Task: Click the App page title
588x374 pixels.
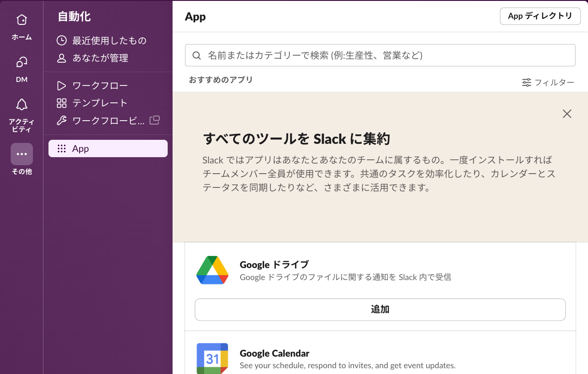Action: pyautogui.click(x=195, y=17)
